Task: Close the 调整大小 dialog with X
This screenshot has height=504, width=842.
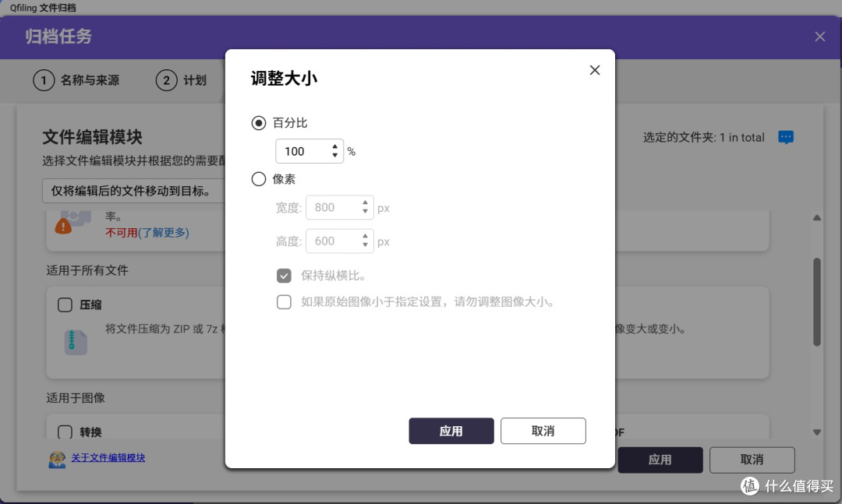Action: click(x=594, y=70)
